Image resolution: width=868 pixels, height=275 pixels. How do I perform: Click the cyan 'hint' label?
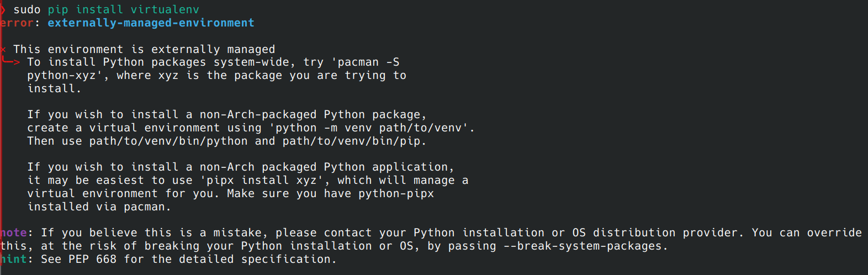[x=14, y=259]
